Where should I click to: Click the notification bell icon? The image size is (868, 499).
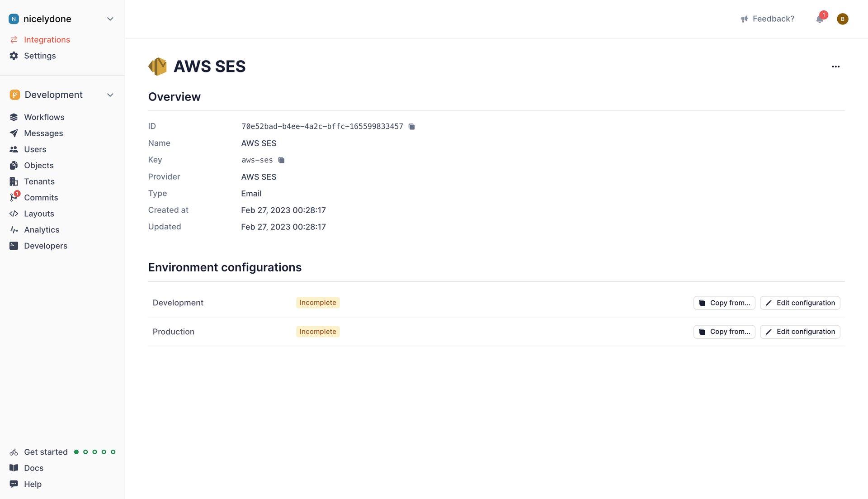point(820,19)
